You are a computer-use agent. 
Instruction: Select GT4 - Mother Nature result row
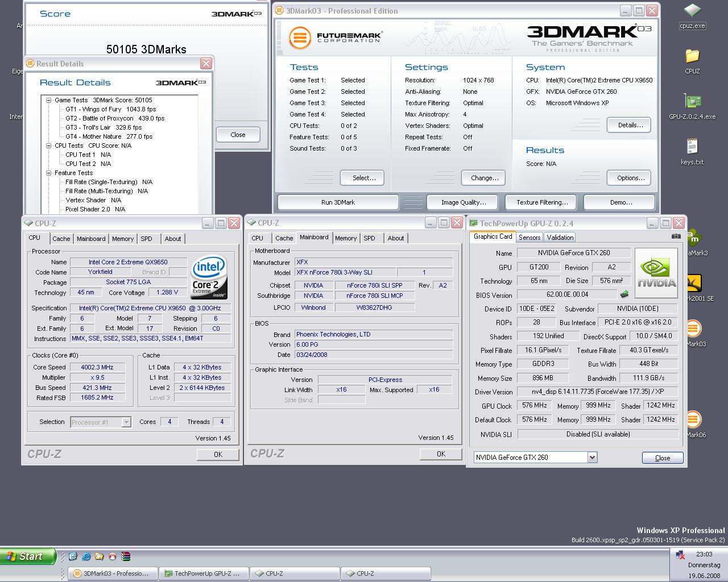coord(109,136)
